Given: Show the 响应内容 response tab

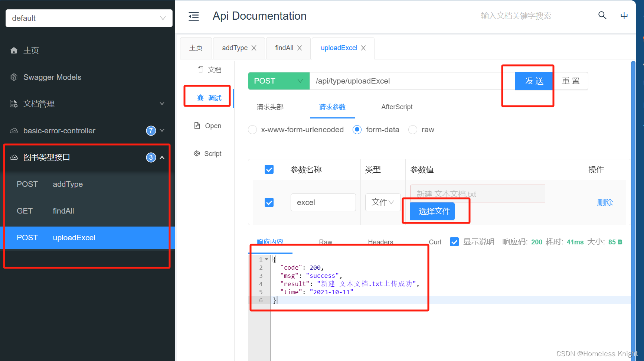Looking at the screenshot, I should tap(270, 242).
